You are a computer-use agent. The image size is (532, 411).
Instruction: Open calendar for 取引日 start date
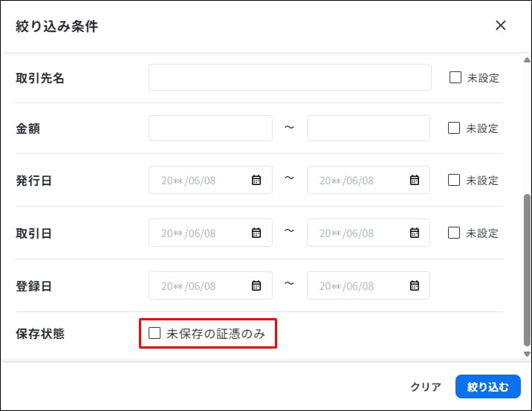(x=256, y=233)
